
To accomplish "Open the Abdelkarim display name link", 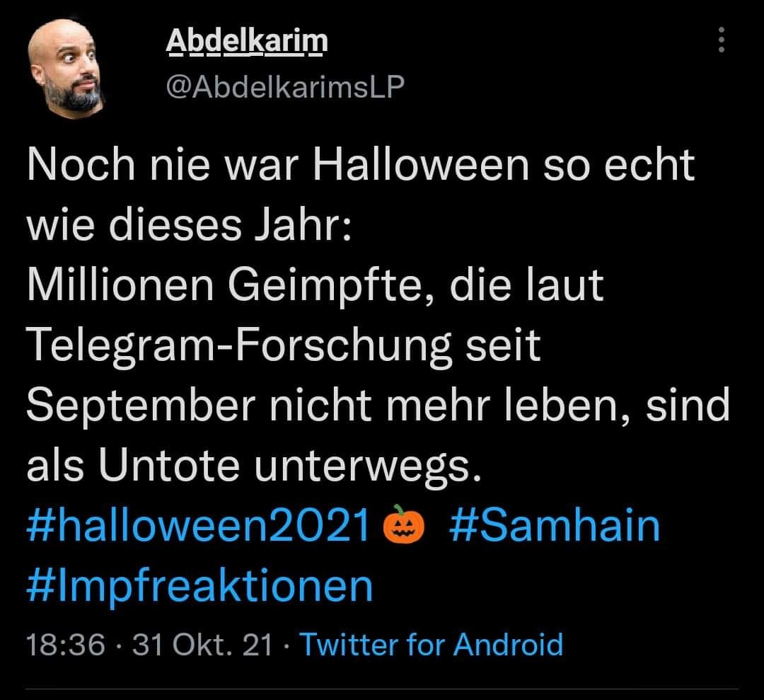I will click(247, 42).
